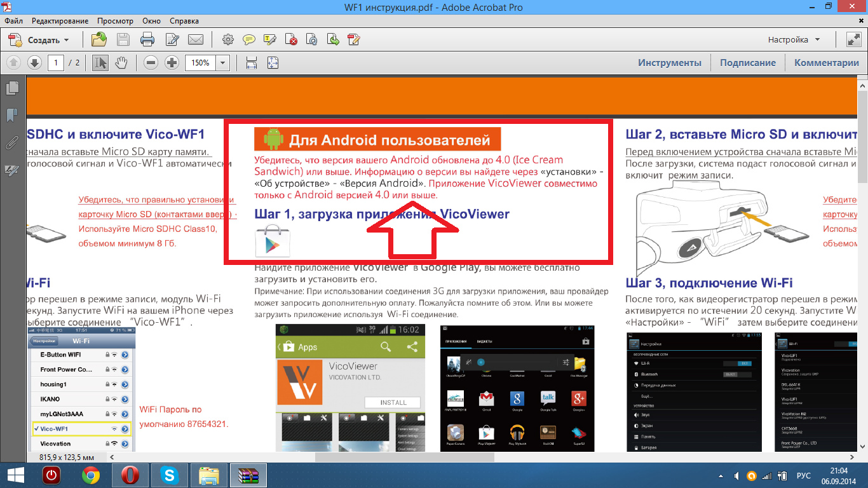
Task: Open the Комментарии pane
Action: [x=826, y=63]
